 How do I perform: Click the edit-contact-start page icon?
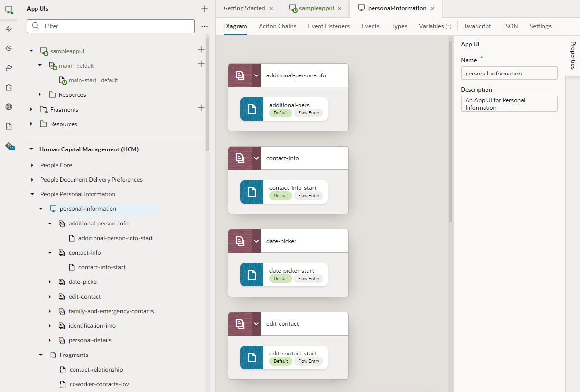pyautogui.click(x=252, y=357)
